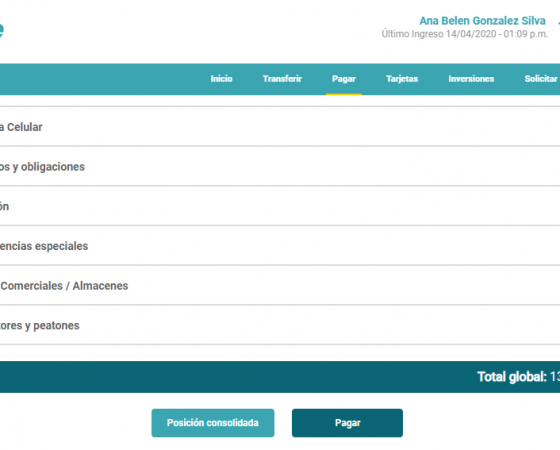
Task: Expand the row ending in 'y peatones'
Action: tap(280, 325)
